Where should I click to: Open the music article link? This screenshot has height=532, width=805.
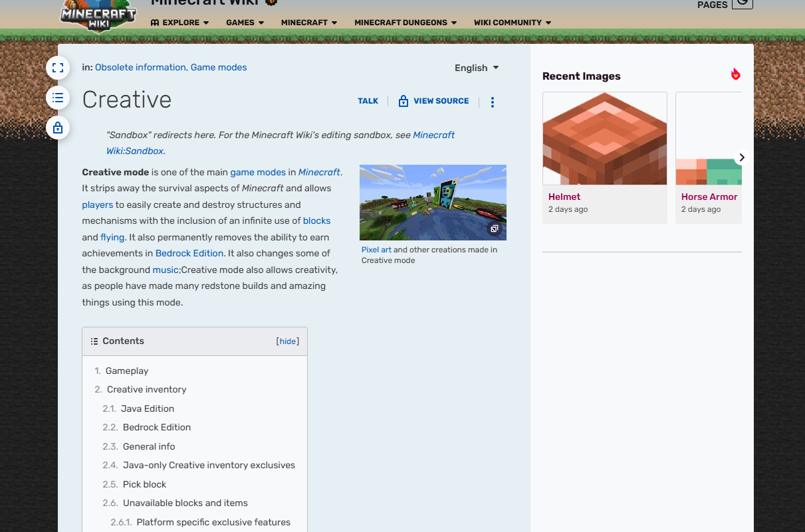[x=166, y=270]
